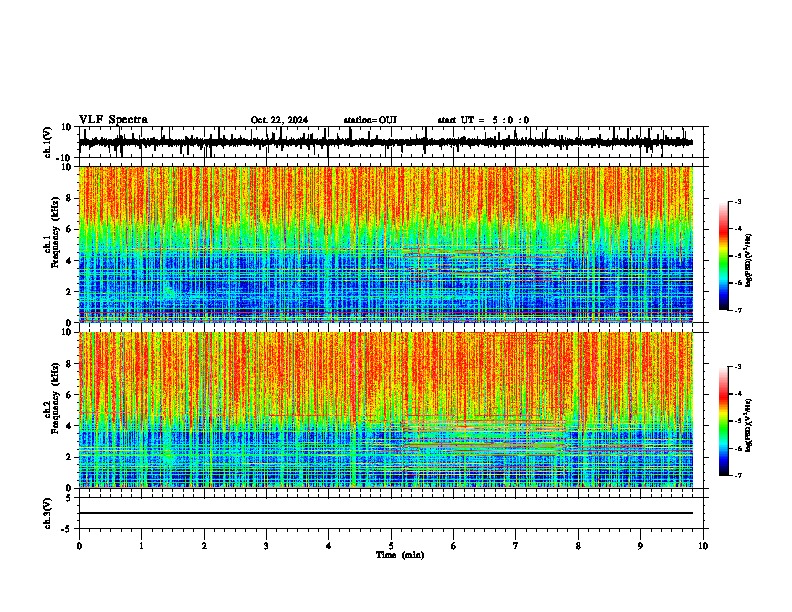792x612 pixels.
Task: Click the "4" kHz tick of ch.1 spectrogram
Action: [x=70, y=261]
